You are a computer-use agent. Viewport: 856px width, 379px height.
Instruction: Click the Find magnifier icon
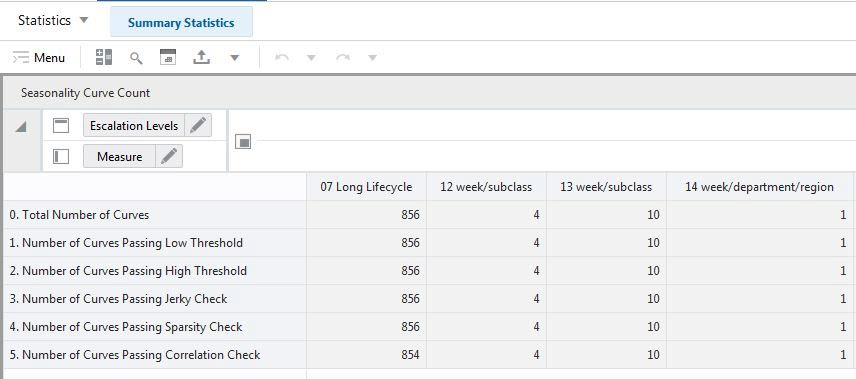tap(136, 58)
